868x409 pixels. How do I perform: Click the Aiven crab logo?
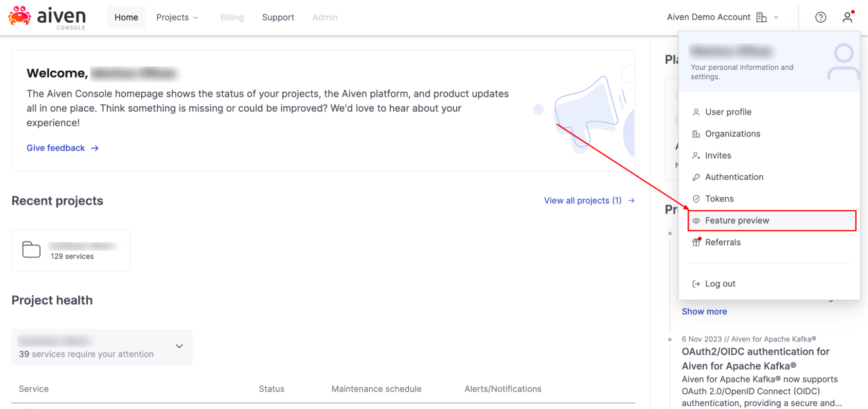[x=19, y=16]
